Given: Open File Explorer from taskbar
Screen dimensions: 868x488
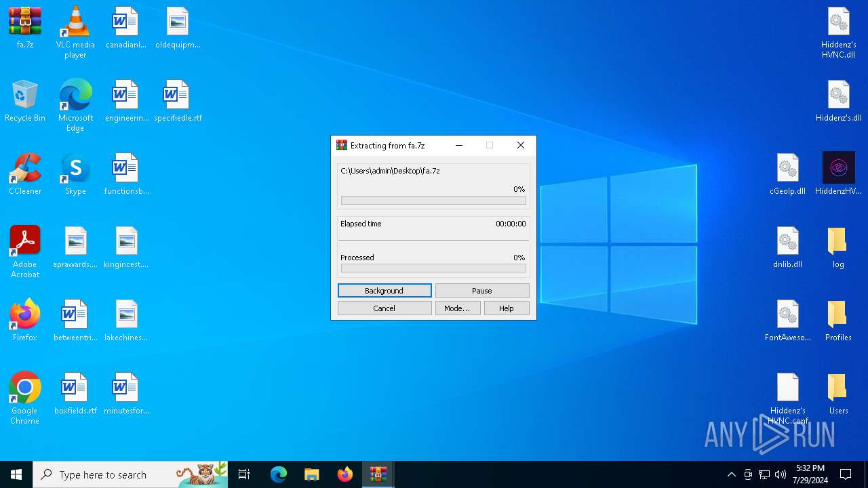Looking at the screenshot, I should (x=312, y=474).
